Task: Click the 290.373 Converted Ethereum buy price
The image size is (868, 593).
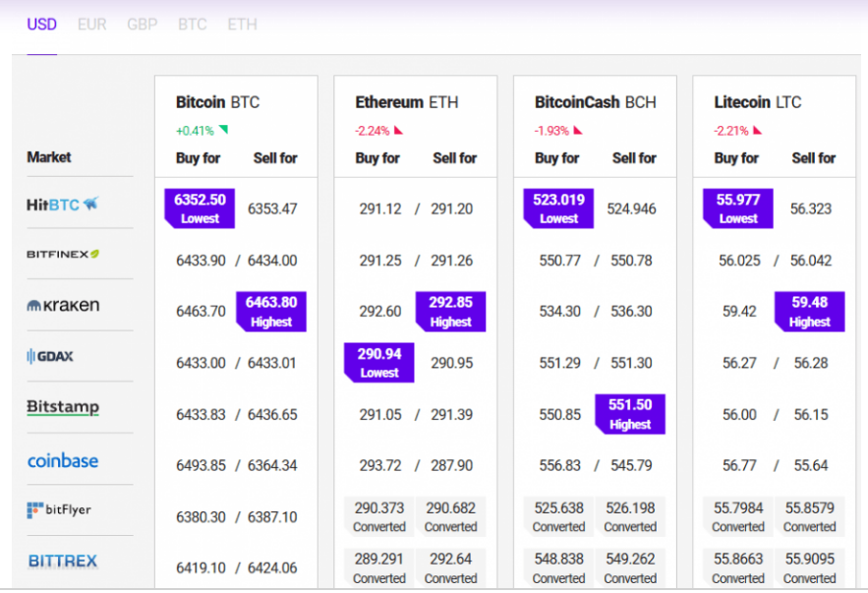Action: click(379, 516)
